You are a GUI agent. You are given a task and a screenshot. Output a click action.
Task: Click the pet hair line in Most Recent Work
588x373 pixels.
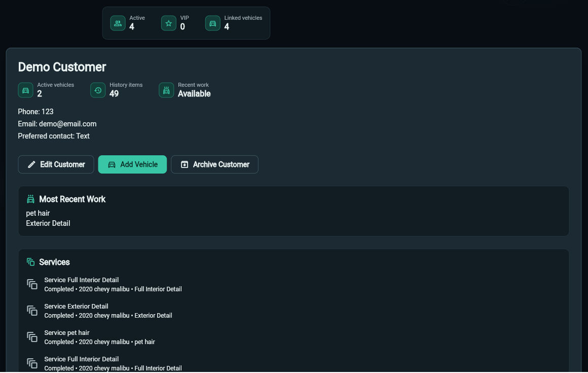pos(38,213)
